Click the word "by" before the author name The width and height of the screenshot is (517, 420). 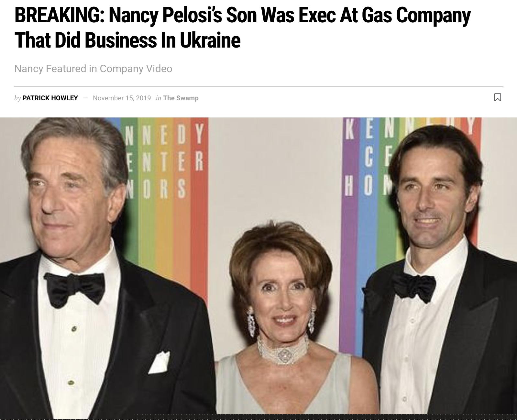click(17, 98)
